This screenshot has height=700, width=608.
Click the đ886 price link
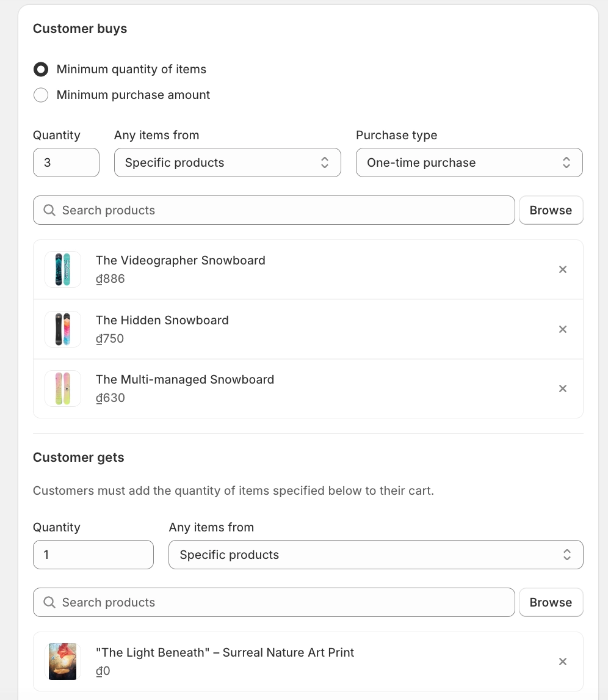coord(110,279)
